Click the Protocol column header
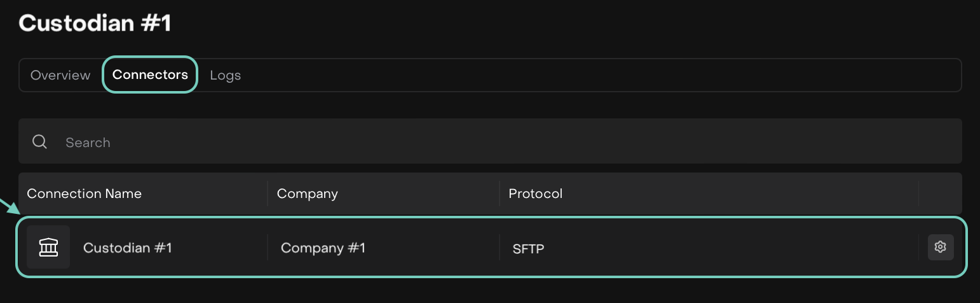 (535, 194)
